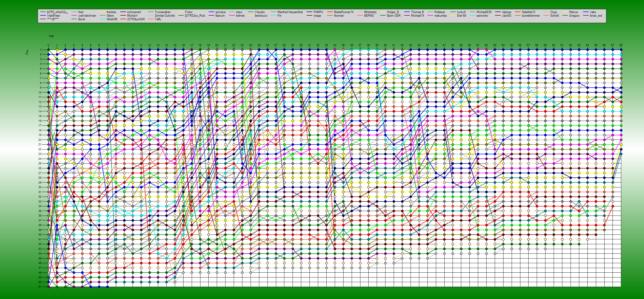
Task: Click the Pos axis title
Action: click(x=27, y=52)
